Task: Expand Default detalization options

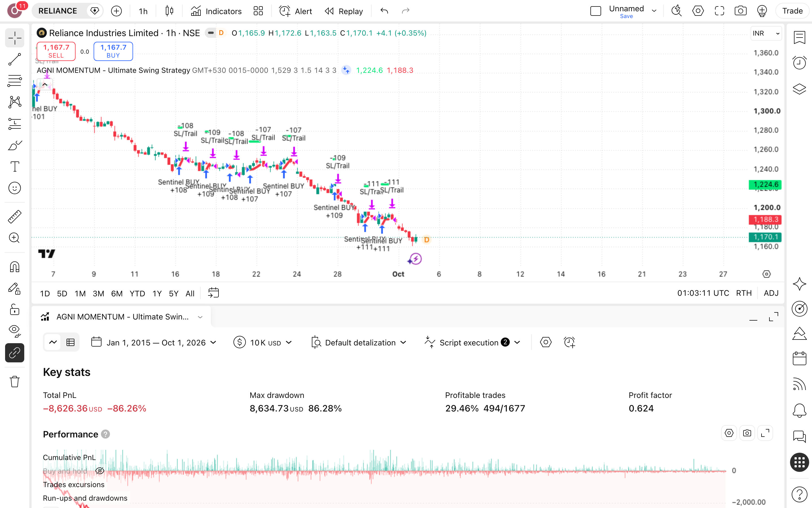Action: click(x=359, y=342)
